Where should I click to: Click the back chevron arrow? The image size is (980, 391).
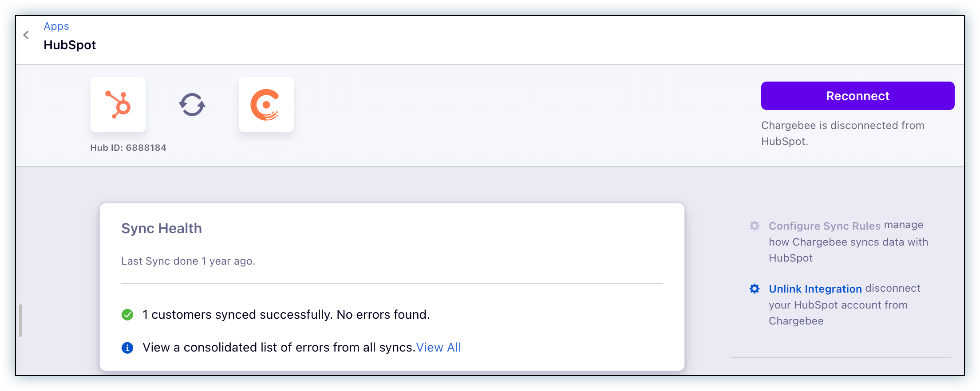point(26,35)
